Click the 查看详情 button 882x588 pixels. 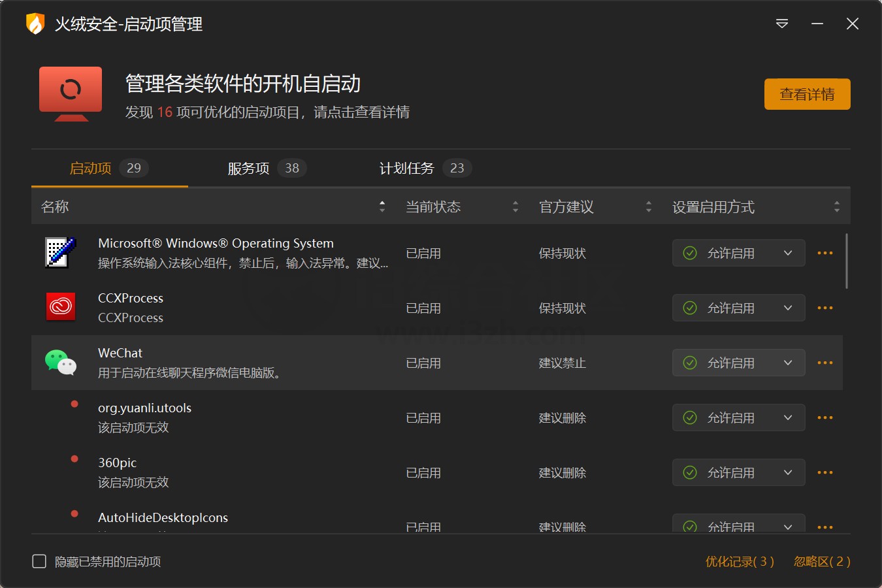(807, 94)
